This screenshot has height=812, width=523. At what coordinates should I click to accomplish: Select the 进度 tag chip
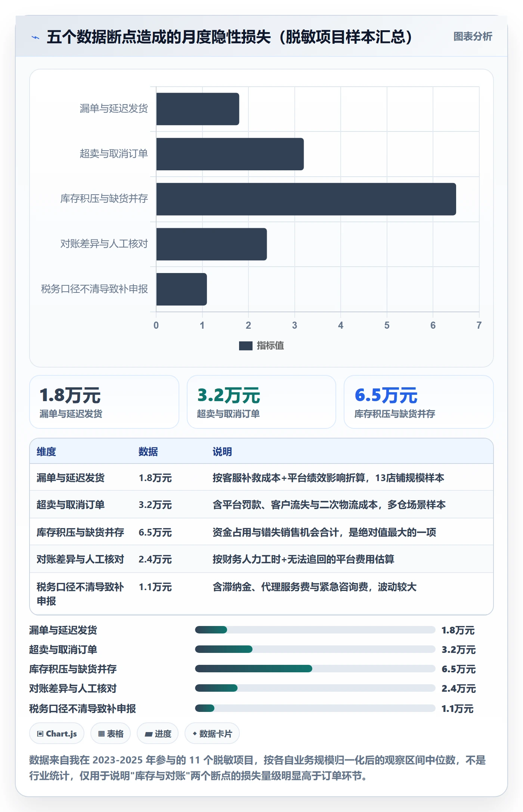[158, 734]
